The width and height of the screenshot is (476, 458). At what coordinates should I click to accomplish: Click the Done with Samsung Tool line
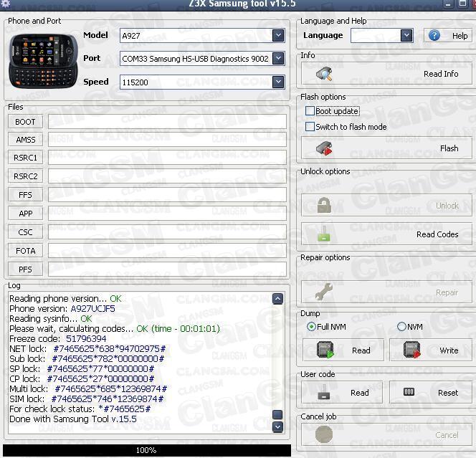coord(73,419)
